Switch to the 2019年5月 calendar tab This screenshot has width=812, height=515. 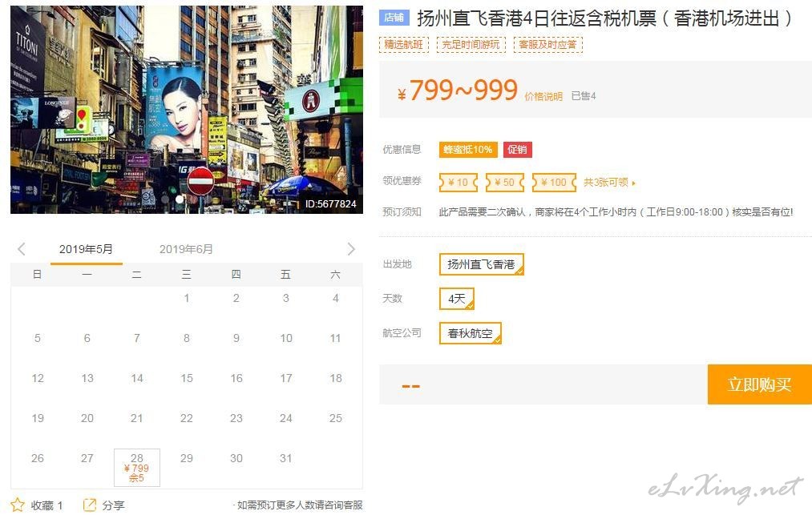[x=86, y=249]
